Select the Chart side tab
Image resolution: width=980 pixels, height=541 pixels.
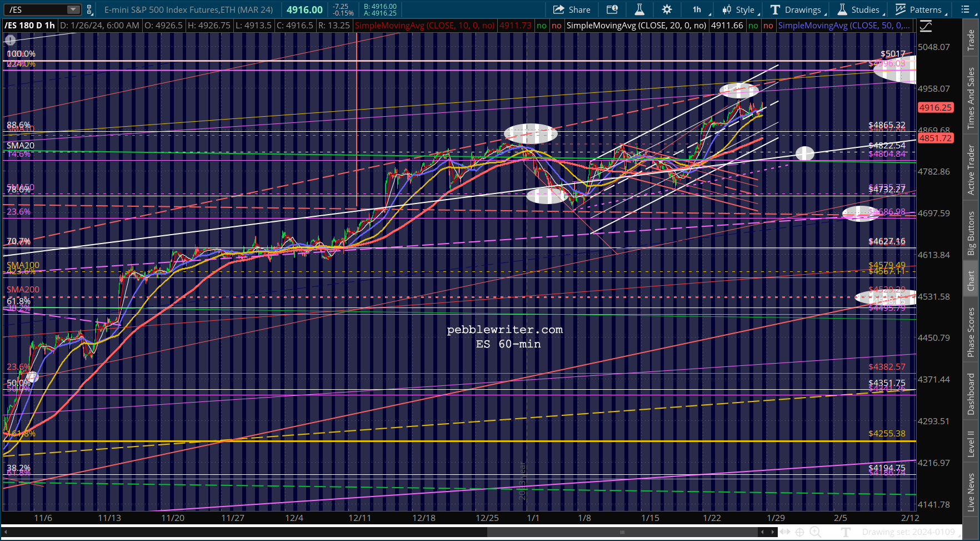click(x=971, y=280)
